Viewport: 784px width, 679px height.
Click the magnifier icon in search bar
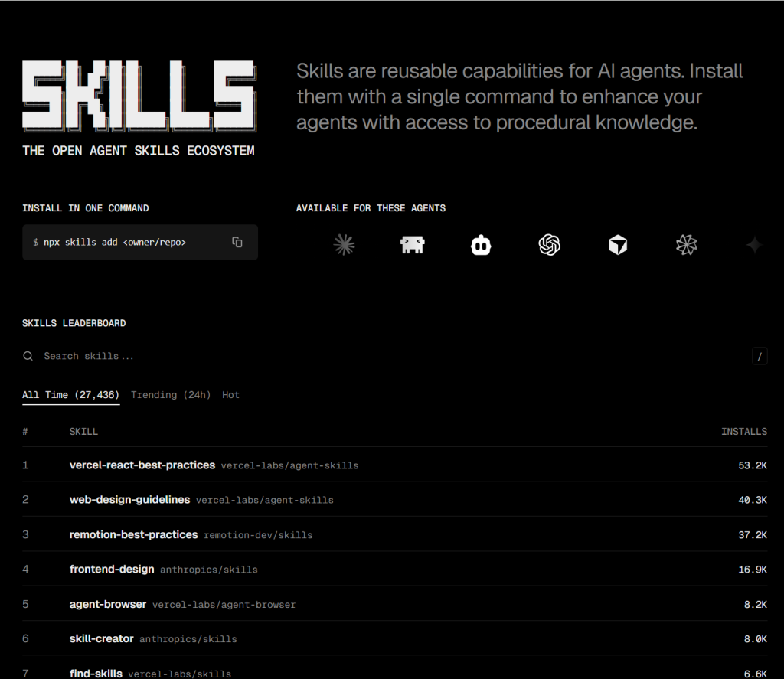[x=28, y=356]
